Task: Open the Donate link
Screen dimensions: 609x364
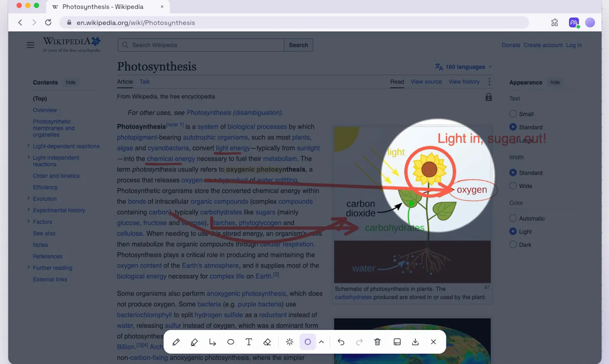Action: pos(511,45)
